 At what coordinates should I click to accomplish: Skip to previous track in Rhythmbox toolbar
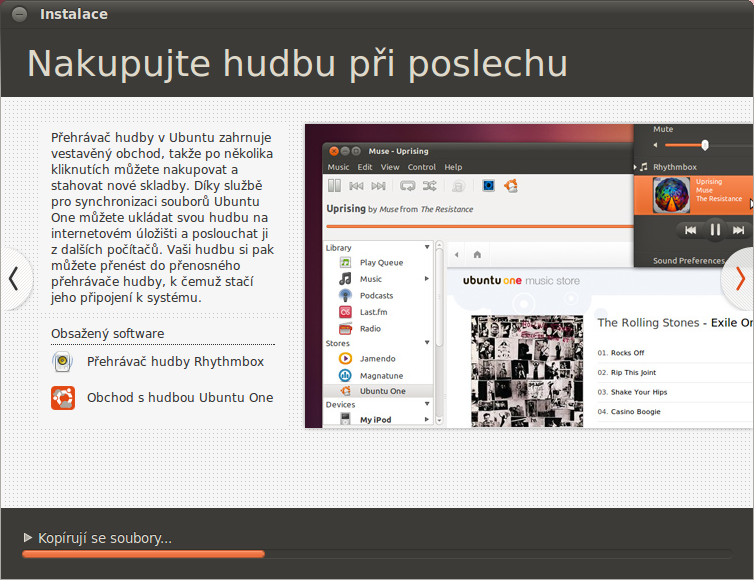(356, 186)
